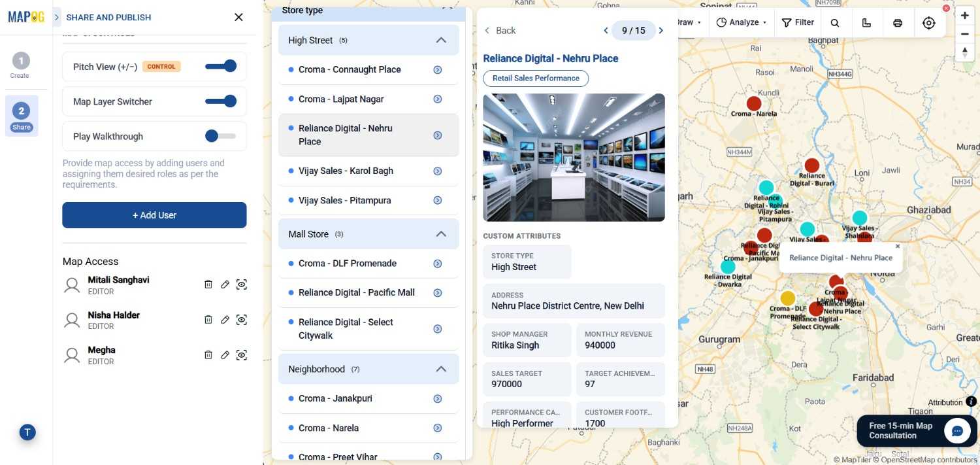Go to step 2 Share

point(21,116)
